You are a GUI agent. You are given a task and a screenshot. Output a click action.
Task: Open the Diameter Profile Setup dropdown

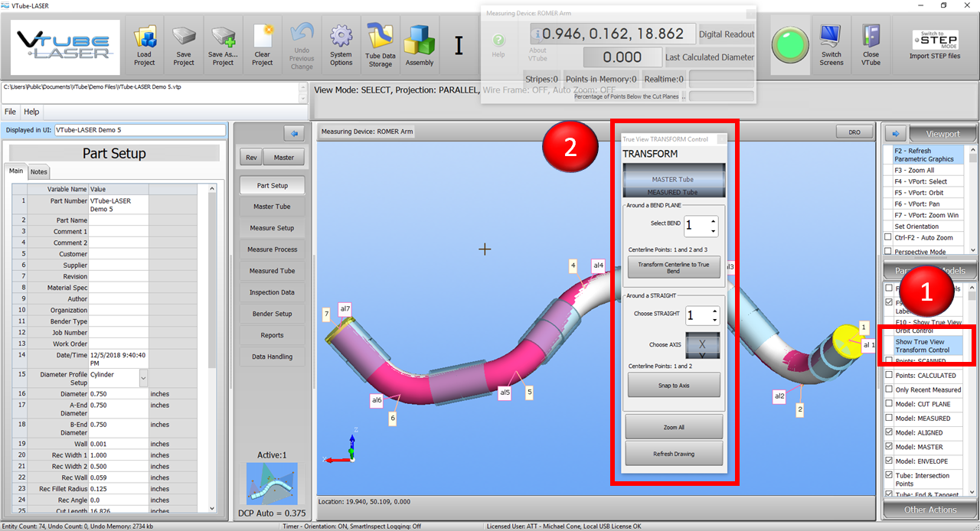click(143, 377)
